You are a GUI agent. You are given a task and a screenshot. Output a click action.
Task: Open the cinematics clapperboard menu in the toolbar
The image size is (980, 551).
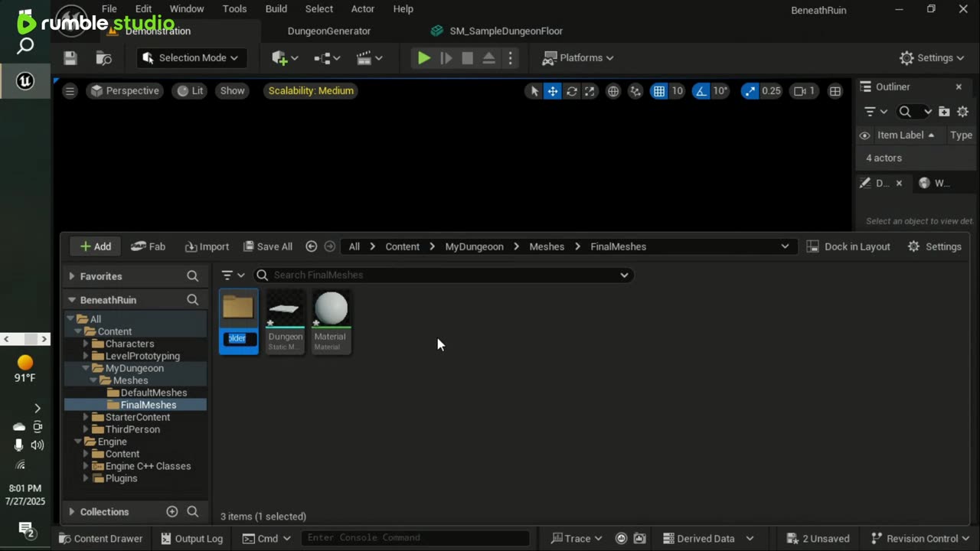369,58
